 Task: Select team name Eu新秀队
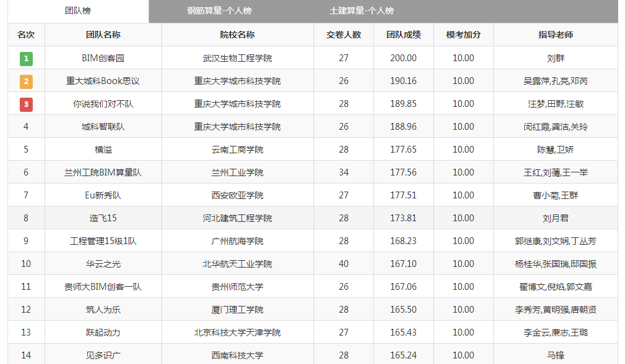click(103, 195)
